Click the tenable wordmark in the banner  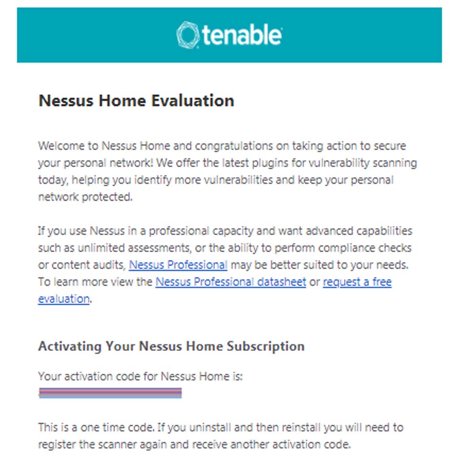[x=242, y=35]
